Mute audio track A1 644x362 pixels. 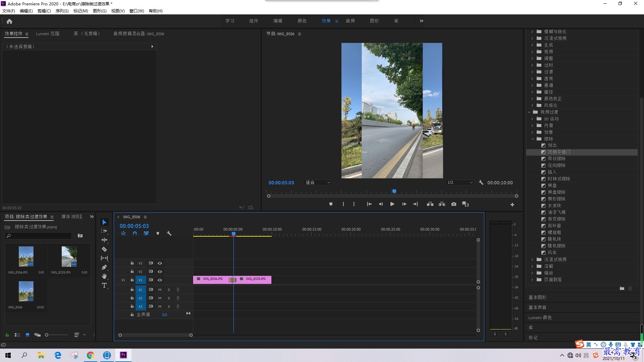pos(160,290)
